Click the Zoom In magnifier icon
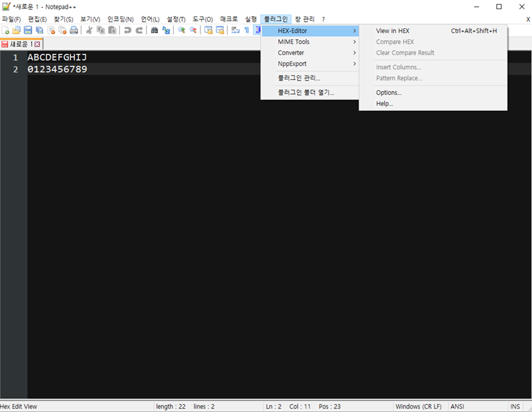This screenshot has height=412, width=532. pyautogui.click(x=182, y=30)
